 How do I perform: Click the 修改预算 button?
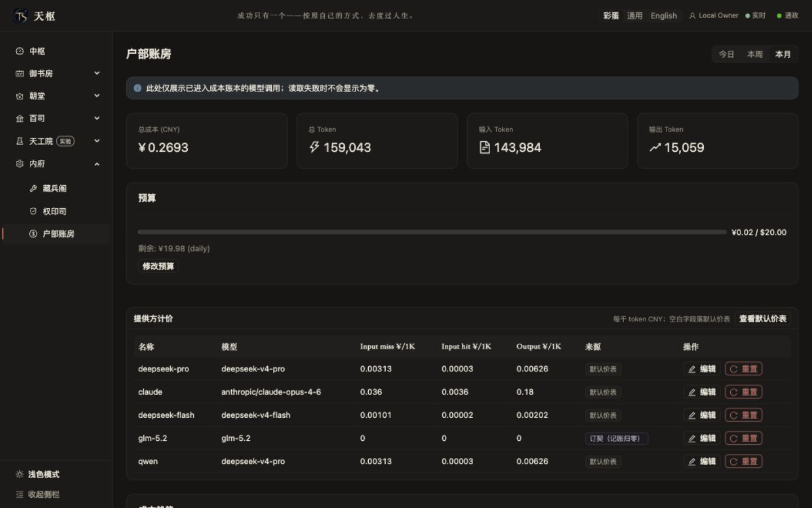pyautogui.click(x=158, y=266)
